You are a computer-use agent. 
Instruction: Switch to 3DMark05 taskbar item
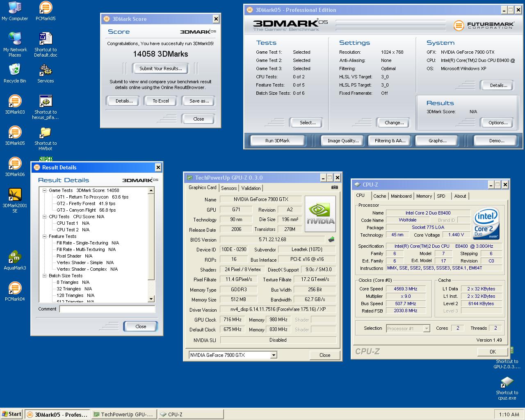tap(57, 415)
